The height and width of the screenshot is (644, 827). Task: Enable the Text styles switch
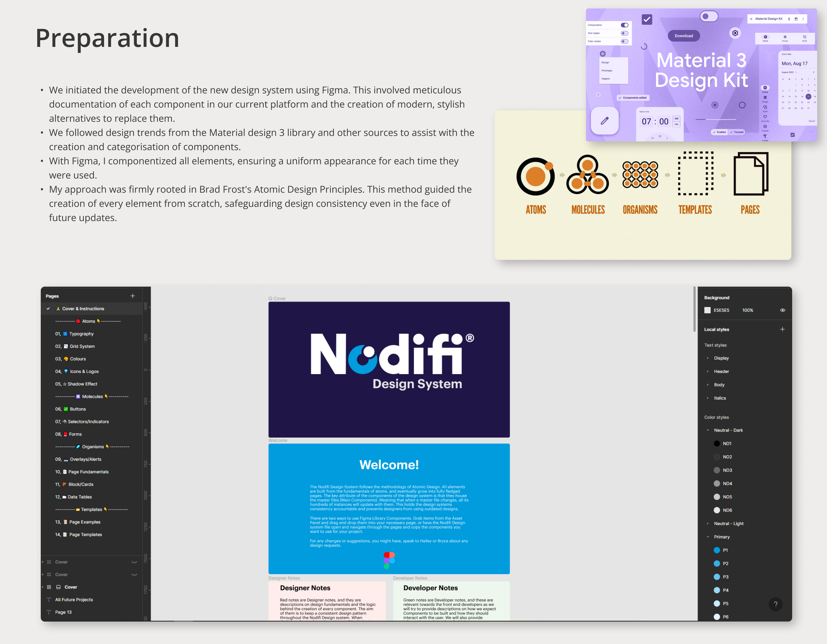624,33
